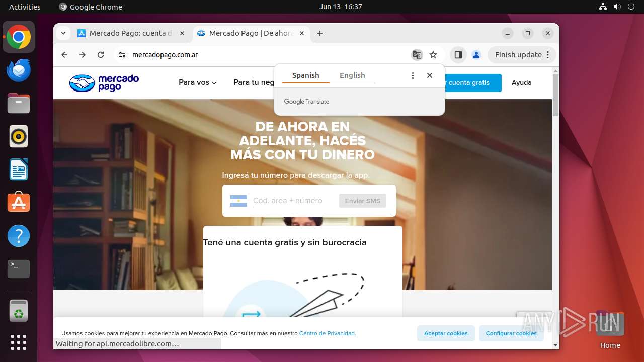
Task: Show Applications grid
Action: tap(19, 342)
